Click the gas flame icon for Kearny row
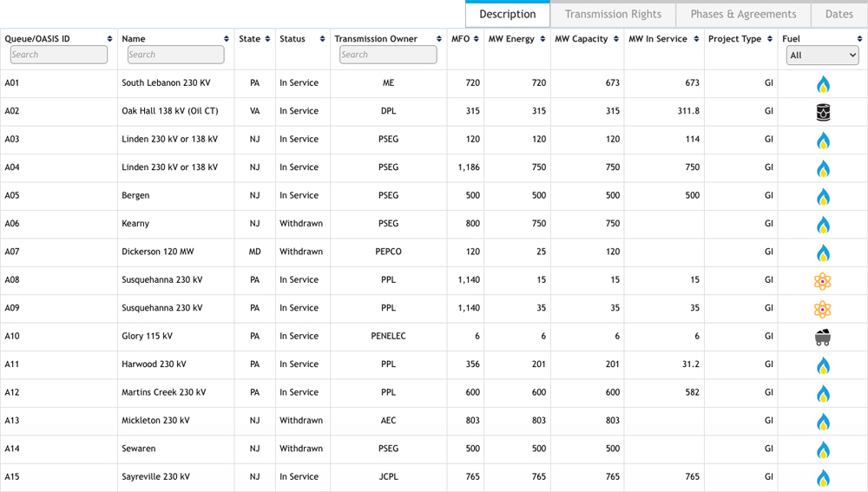 [x=822, y=225]
